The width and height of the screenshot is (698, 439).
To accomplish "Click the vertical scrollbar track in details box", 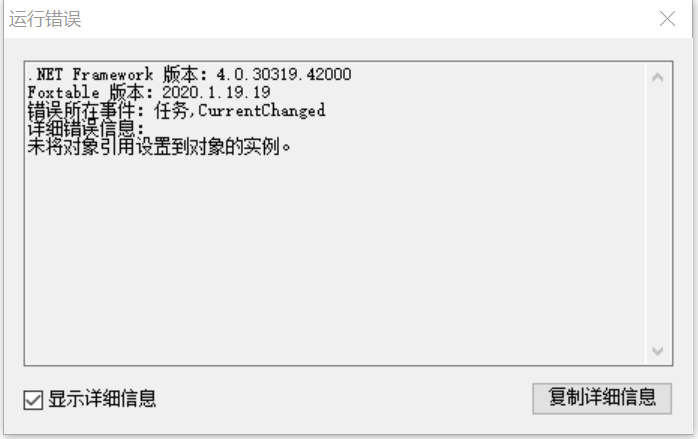I will (657, 214).
